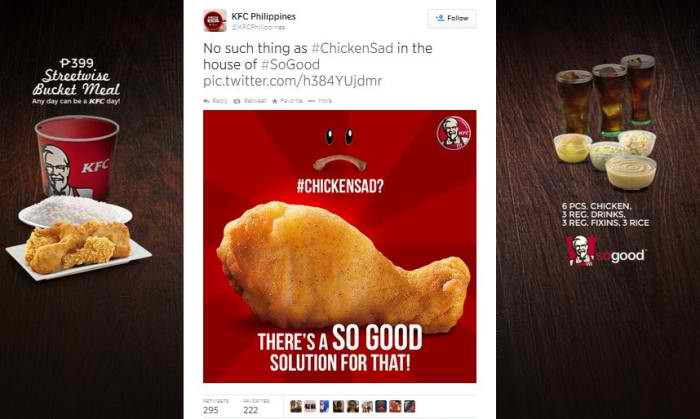700x419 pixels.
Task: Click the Favorite star icon
Action: tap(275, 101)
